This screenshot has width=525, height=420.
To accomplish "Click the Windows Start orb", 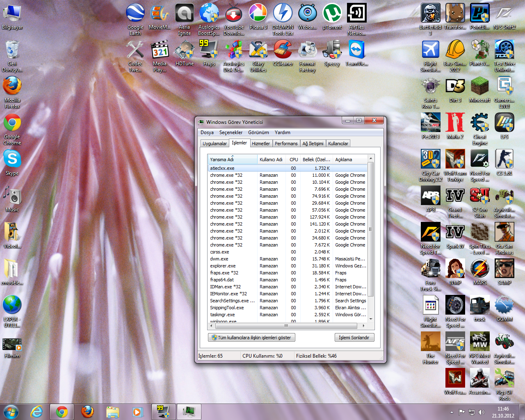I will click(11, 412).
